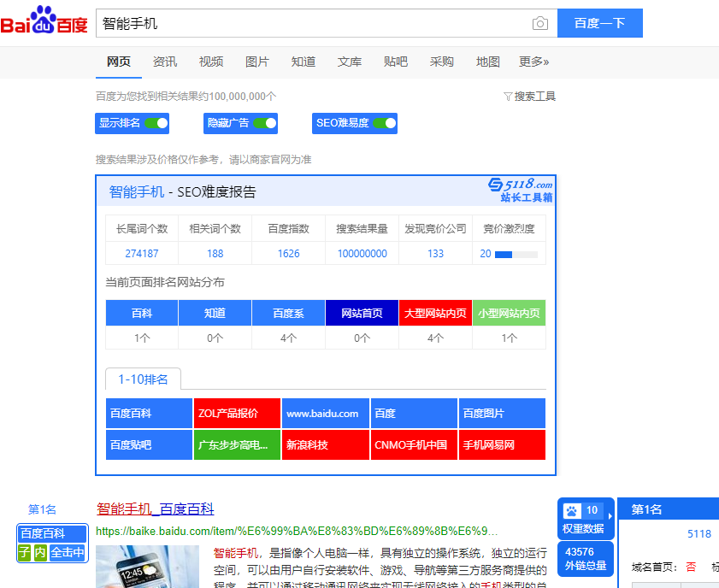Click the 大型网站内页 distribution header
Viewport: 719px width, 588px height.
(436, 313)
